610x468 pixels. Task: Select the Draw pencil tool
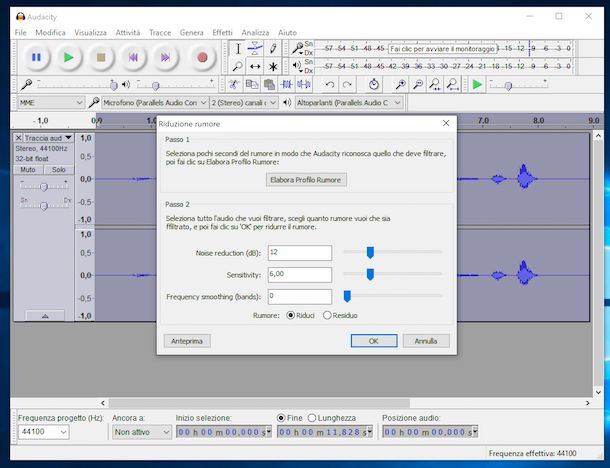[273, 49]
